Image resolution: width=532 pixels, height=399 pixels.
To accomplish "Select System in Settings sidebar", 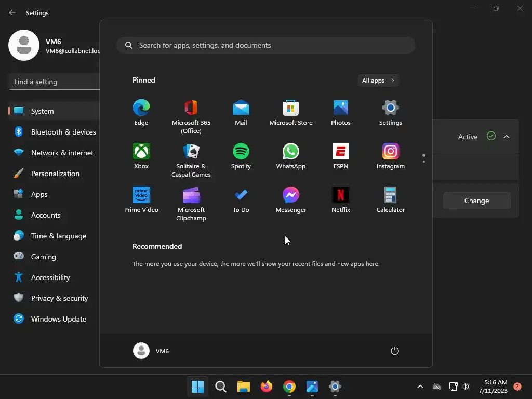I will click(54, 111).
